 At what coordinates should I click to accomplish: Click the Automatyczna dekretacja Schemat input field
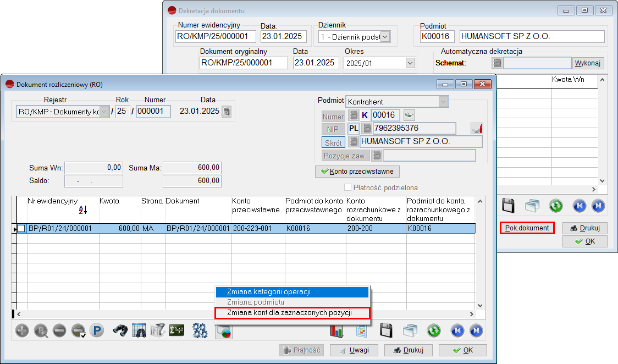coord(537,63)
